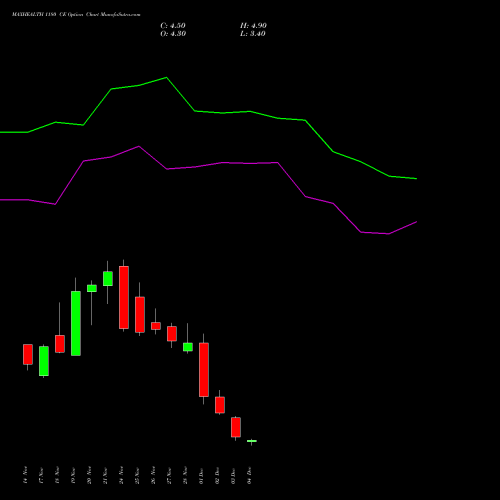Select the 24 Nov date axis label
The height and width of the screenshot is (500, 500).
pyautogui.click(x=121, y=475)
